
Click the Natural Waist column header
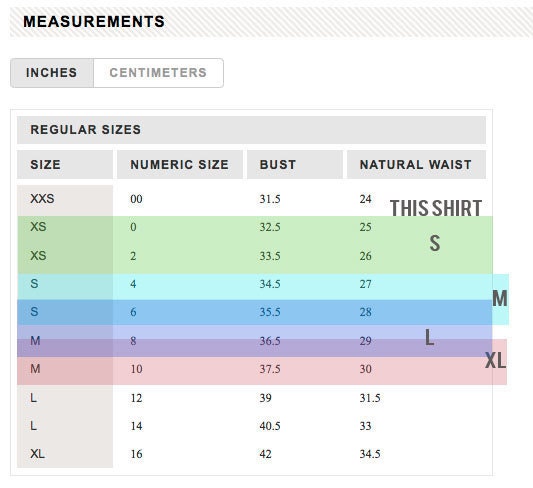[416, 164]
